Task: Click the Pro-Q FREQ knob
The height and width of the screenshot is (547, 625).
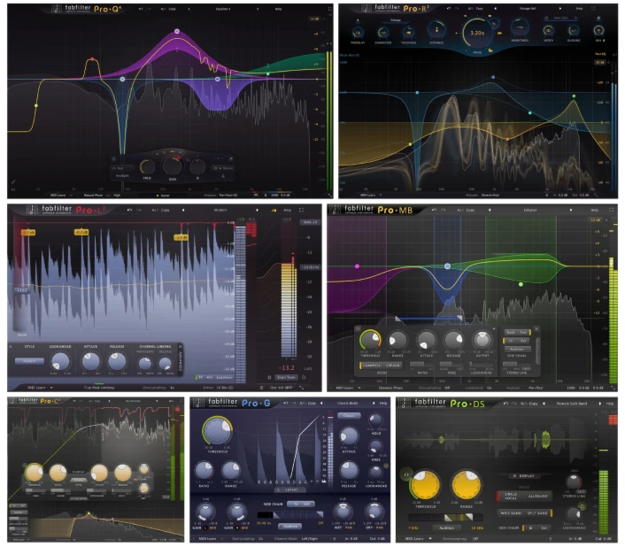Action: (147, 166)
